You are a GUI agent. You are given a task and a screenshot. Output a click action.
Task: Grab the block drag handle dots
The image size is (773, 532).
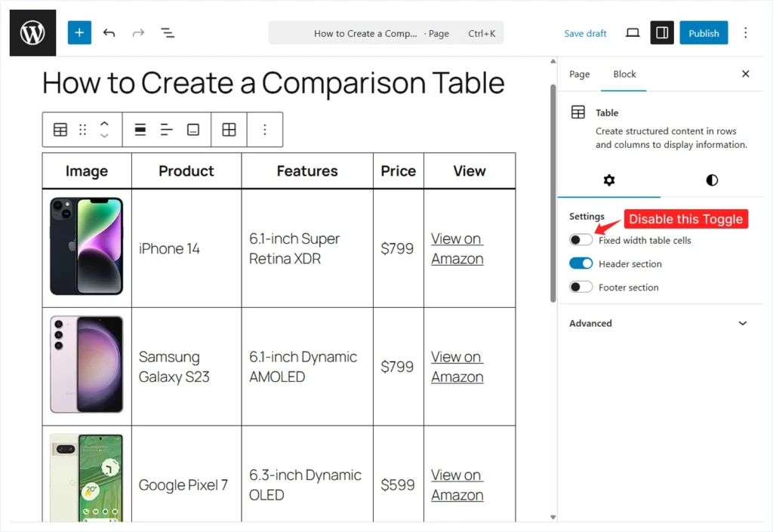83,130
